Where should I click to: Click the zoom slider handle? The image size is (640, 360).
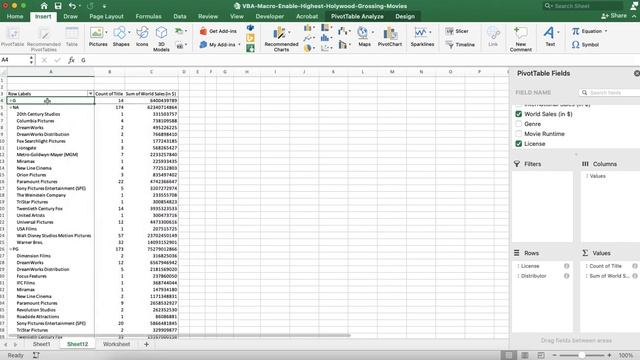(x=582, y=356)
